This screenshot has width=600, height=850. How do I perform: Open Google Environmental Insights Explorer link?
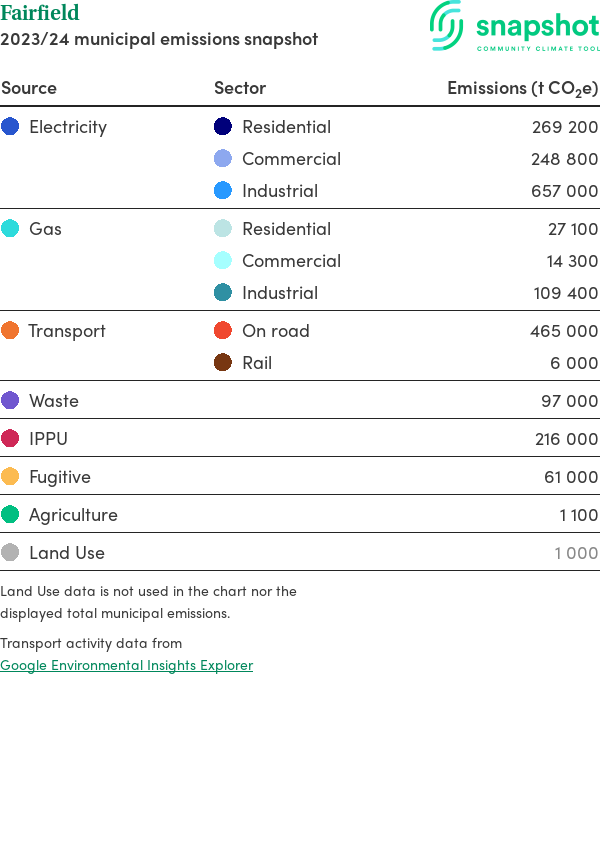tap(126, 665)
